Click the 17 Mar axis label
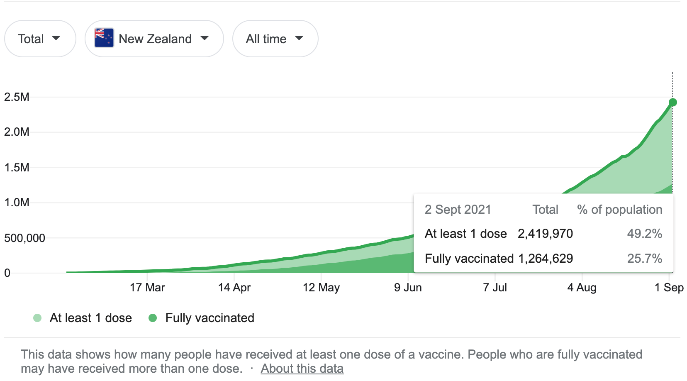This screenshot has width=687, height=381. (x=147, y=287)
